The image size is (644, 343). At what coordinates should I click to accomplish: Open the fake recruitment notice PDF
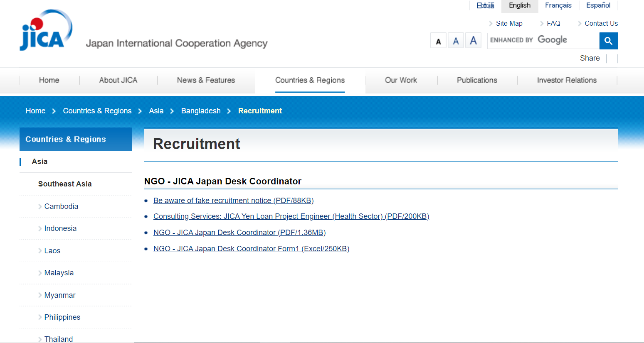233,201
